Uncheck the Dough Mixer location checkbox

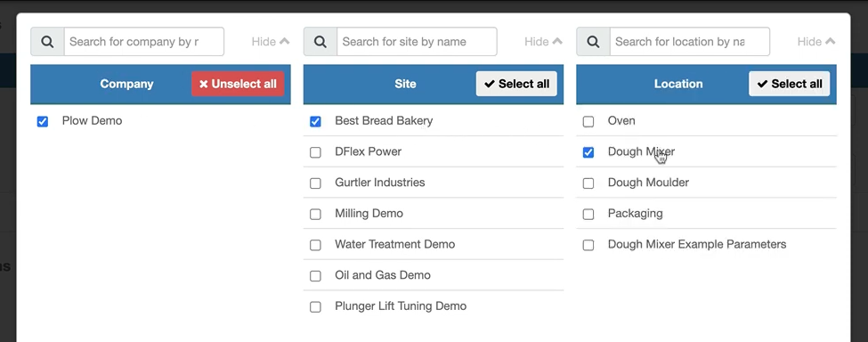588,152
